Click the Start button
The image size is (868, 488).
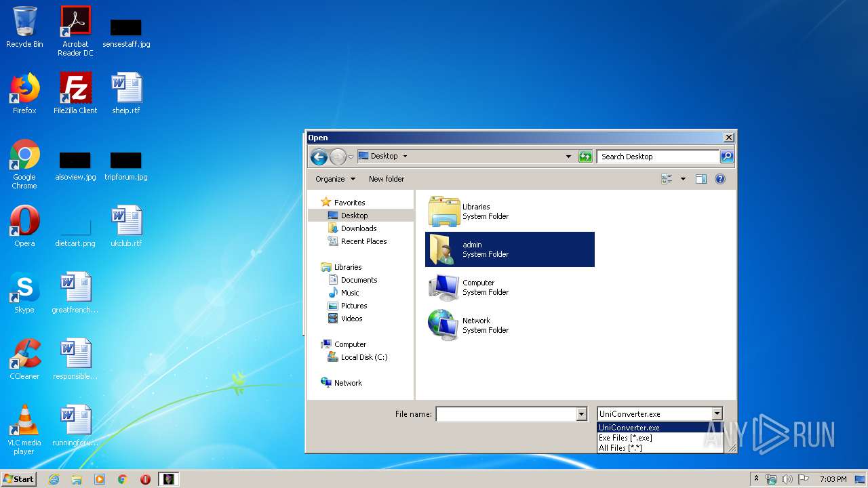click(18, 479)
